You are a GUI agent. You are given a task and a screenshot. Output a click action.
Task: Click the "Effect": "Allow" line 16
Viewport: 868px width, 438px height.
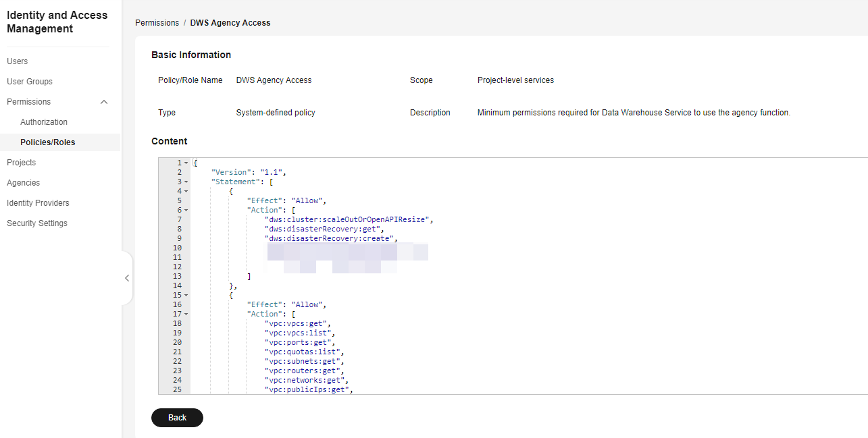coord(287,305)
